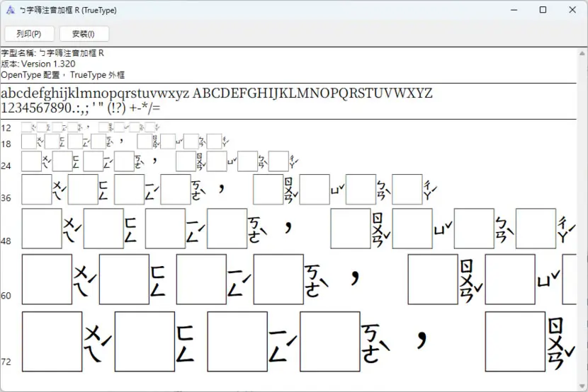Click the OpenType 配置 TrueType 外框 line
Screen dimensions: 588x392
62,75
